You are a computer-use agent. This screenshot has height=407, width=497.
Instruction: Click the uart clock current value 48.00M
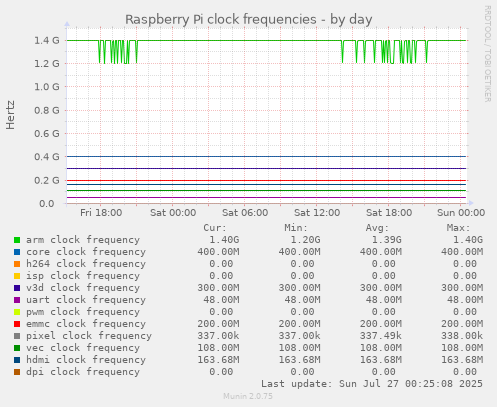[221, 300]
